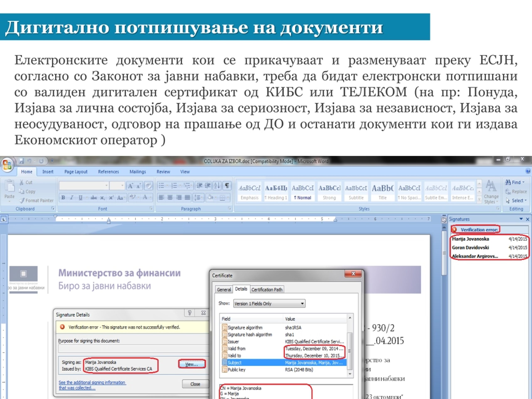The height and width of the screenshot is (399, 532).
Task: Click the Font Color icon
Action: (145, 197)
